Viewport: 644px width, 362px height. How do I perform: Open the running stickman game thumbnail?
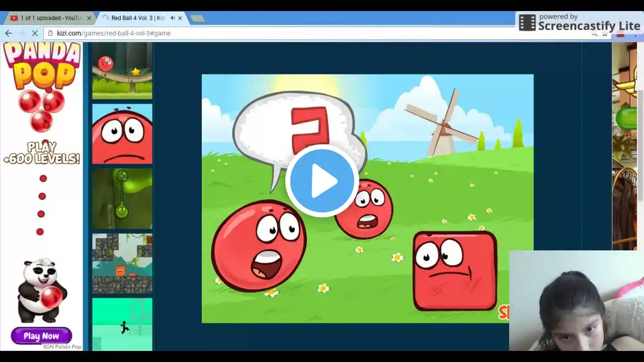[122, 324]
